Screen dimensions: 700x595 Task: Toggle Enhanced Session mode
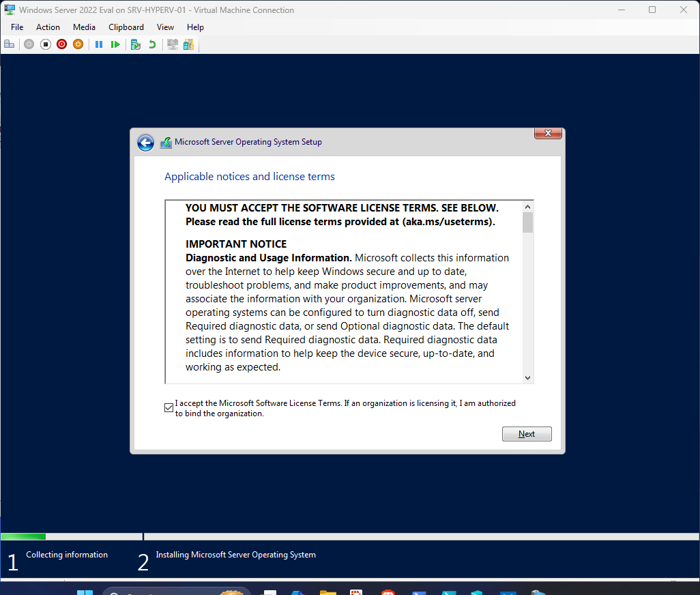173,44
